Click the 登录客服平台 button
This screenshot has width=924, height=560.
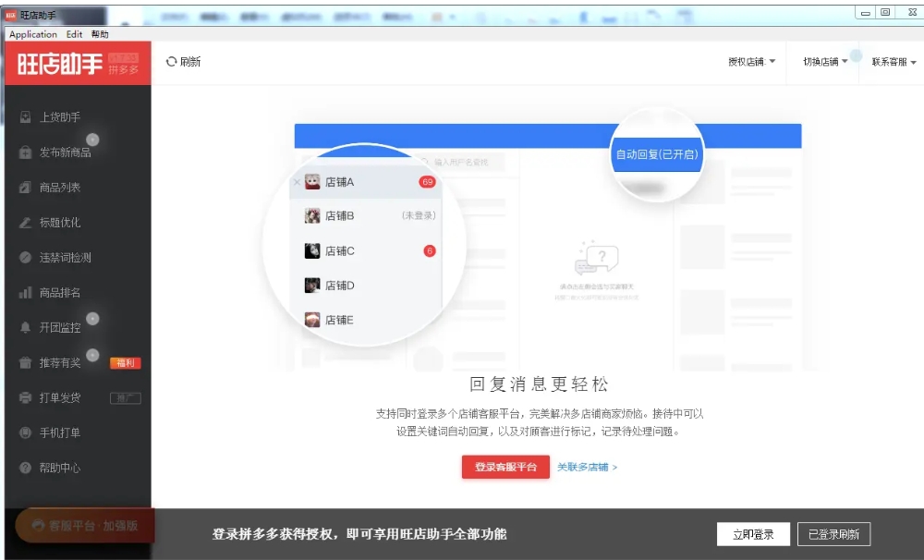[x=505, y=468]
